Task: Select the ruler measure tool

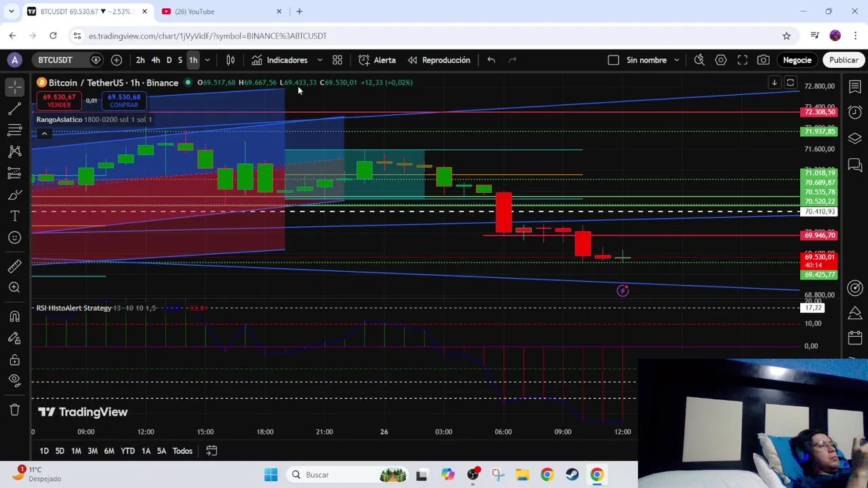Action: point(14,266)
